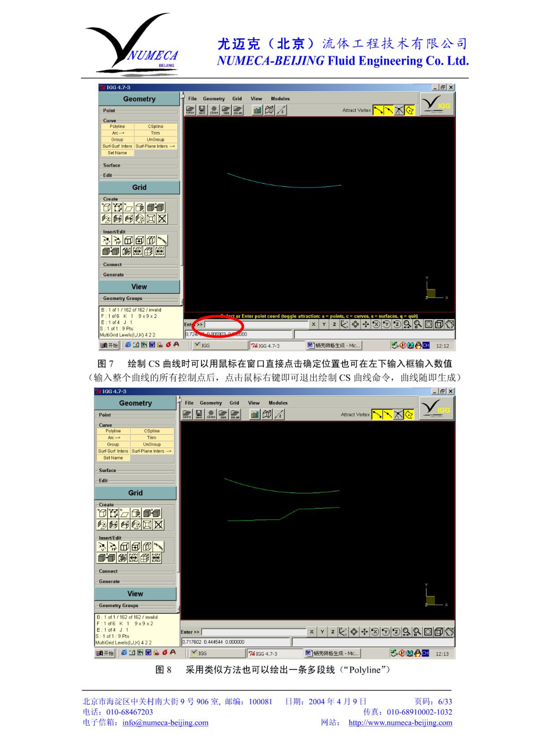Click the zoom region magnifier icon in Figure 7
Image resolution: width=535 pixels, height=756 pixels.
[418, 324]
